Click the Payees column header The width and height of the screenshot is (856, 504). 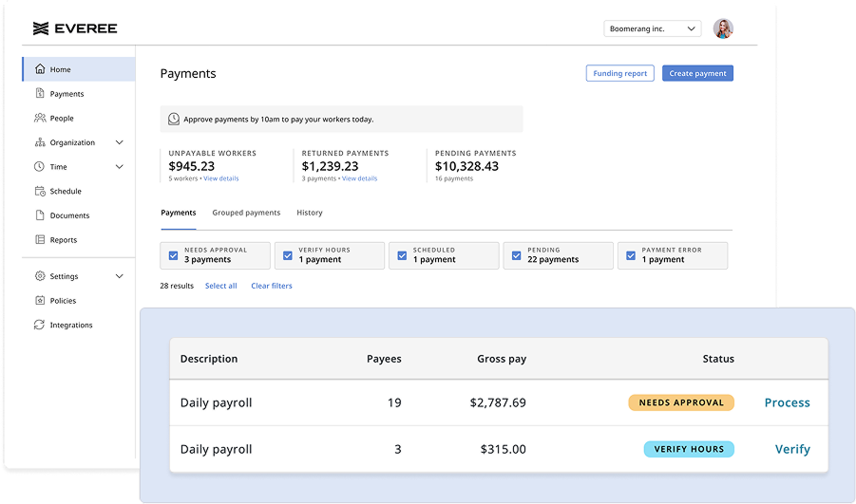coord(384,359)
